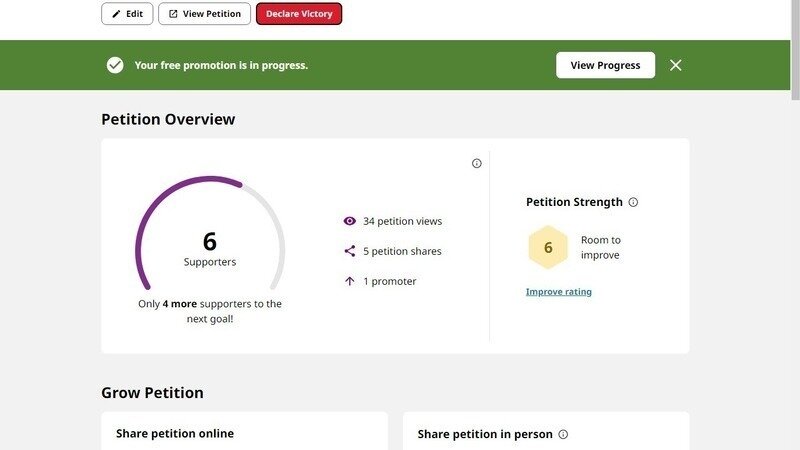The width and height of the screenshot is (800, 450).
Task: Dismiss the green promotion banner
Action: point(676,65)
